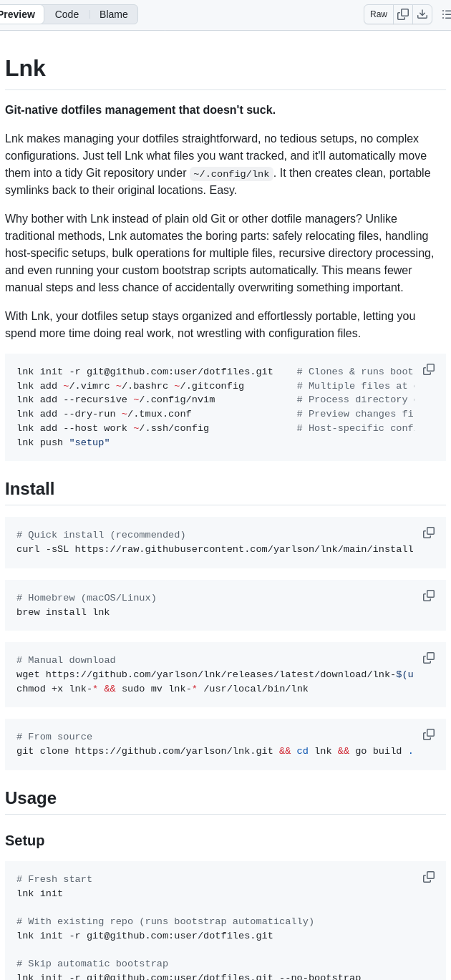The image size is (451, 980).
Task: Copy the lnk init example code block
Action: (x=429, y=369)
